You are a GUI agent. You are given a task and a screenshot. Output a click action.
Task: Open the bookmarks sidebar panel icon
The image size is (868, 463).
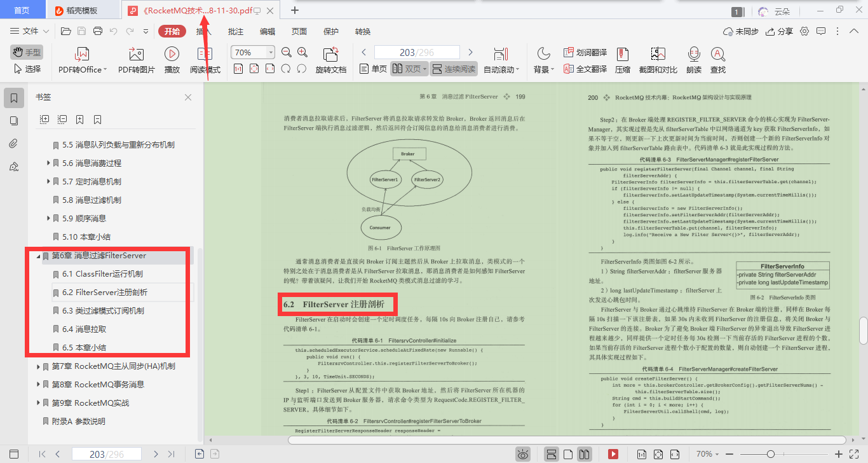[x=14, y=98]
